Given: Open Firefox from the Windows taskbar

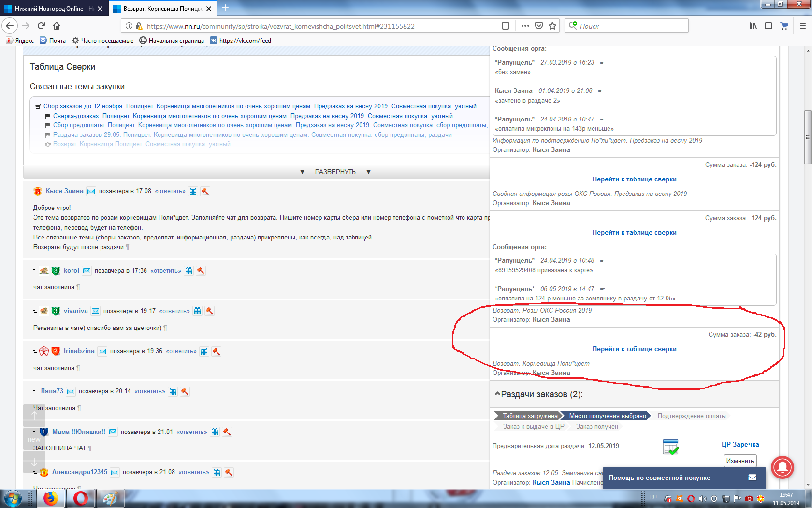Looking at the screenshot, I should [50, 498].
